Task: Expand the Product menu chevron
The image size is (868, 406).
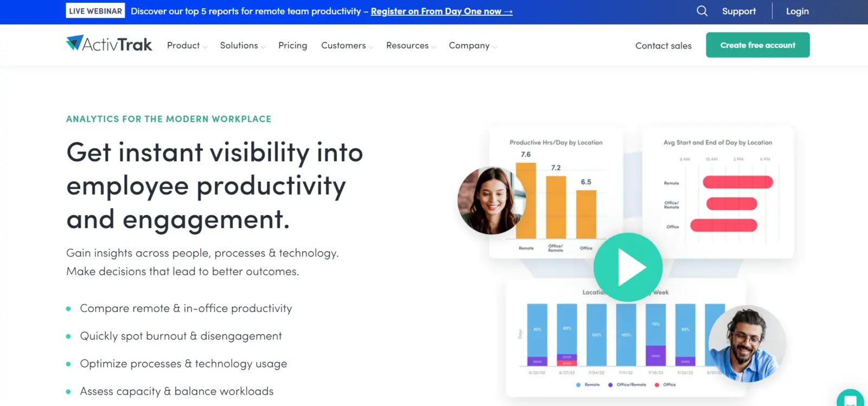Action: (205, 47)
